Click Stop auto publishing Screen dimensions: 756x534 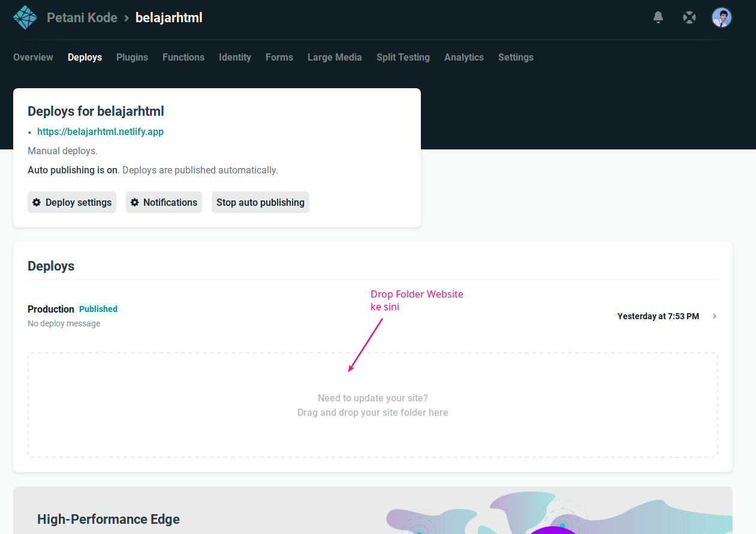click(260, 202)
